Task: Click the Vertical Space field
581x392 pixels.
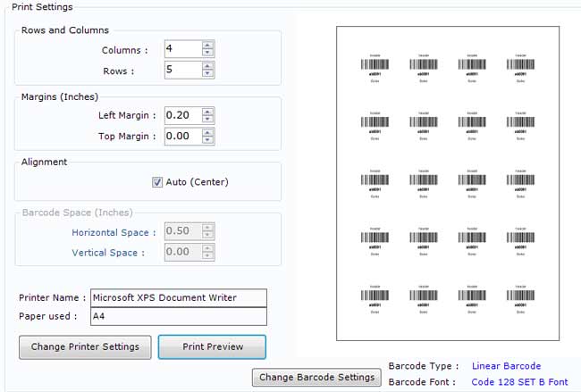Action: (183, 252)
